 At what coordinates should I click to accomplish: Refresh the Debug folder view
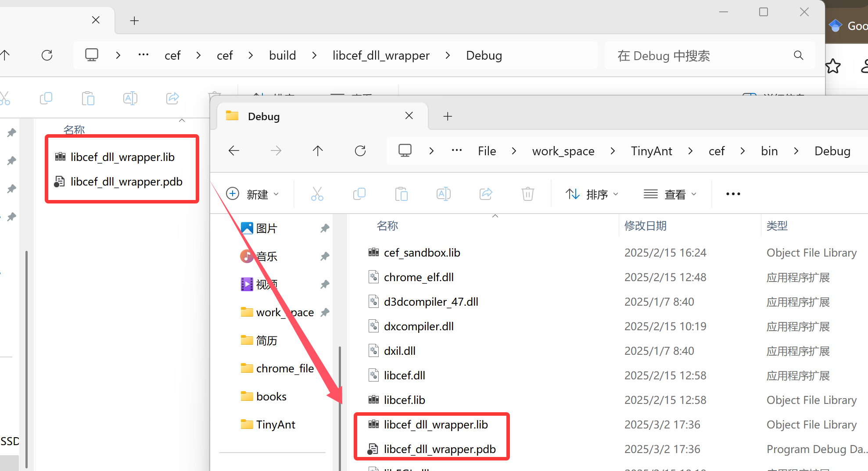click(360, 150)
